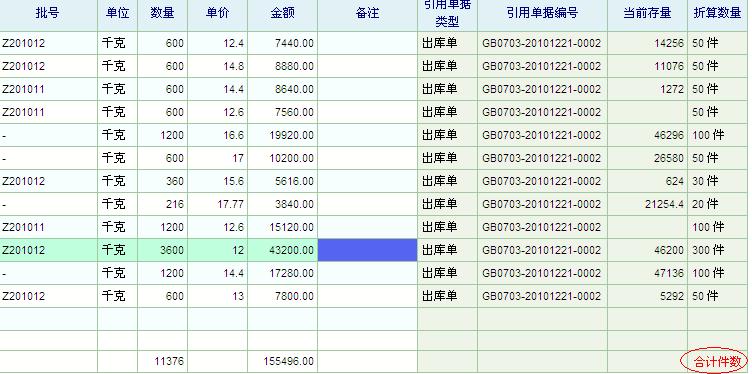Click the unit price cell 15.6

[217, 181]
